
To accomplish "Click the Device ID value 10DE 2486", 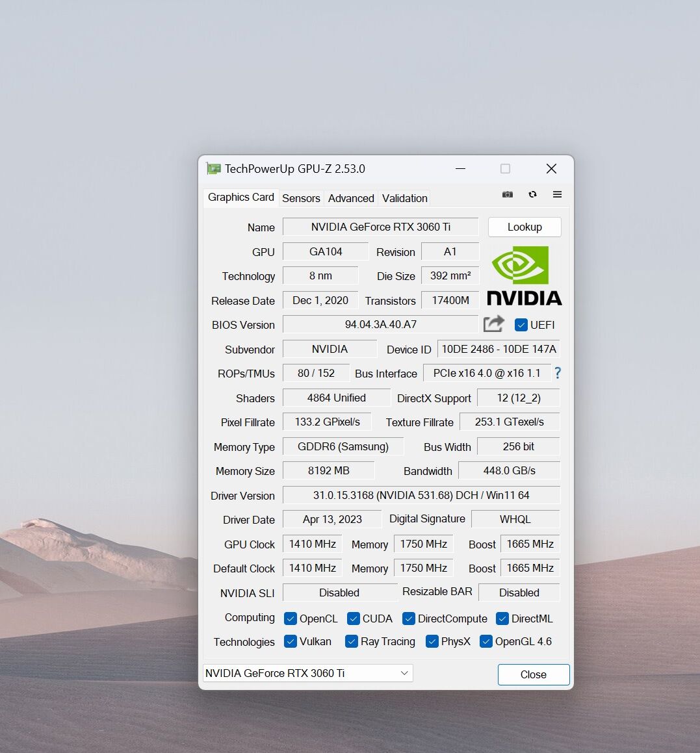I will (499, 349).
